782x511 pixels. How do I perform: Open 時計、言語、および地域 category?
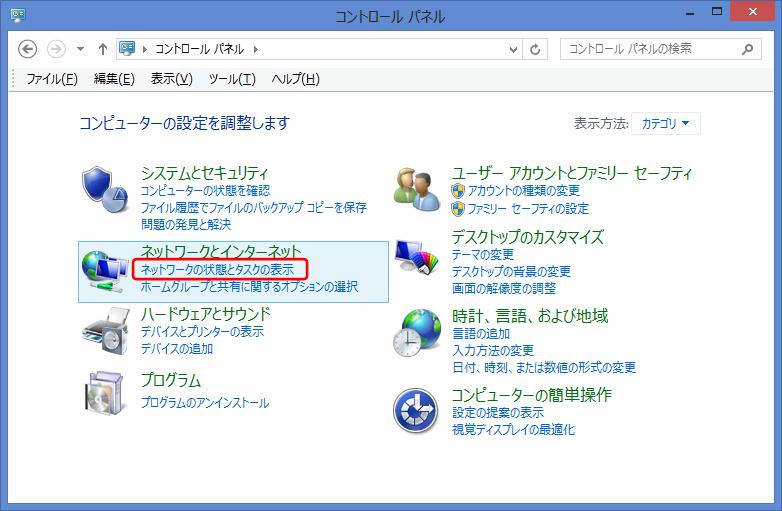point(530,316)
